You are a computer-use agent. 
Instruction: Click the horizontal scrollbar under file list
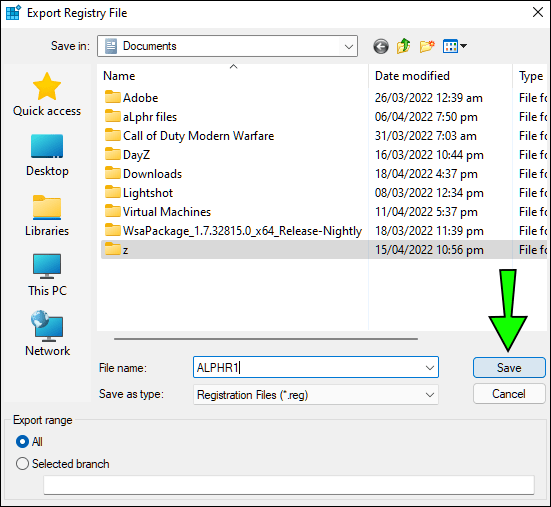coord(266,339)
